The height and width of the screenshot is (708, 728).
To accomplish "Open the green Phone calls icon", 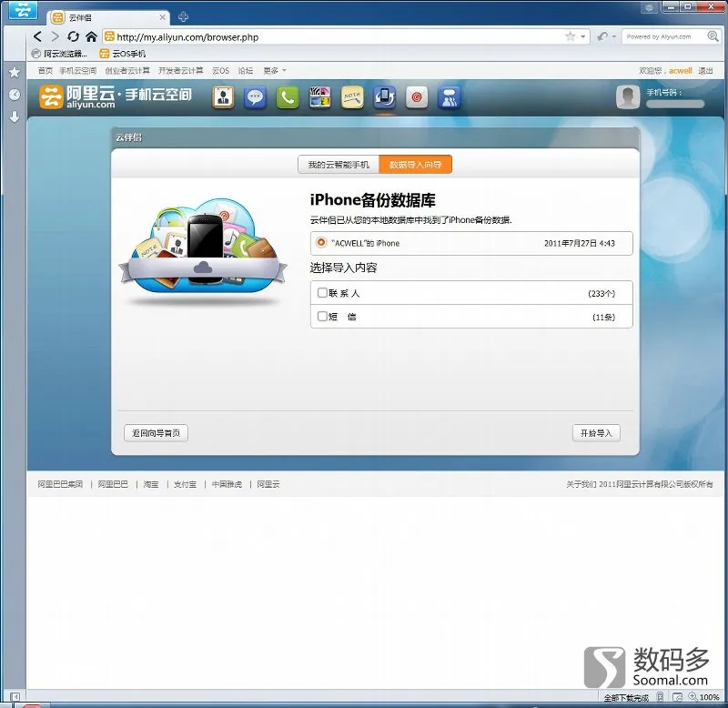I will pos(288,97).
